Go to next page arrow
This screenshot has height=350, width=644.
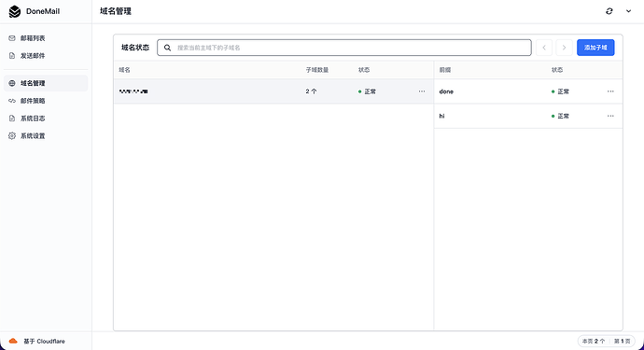[x=564, y=48]
